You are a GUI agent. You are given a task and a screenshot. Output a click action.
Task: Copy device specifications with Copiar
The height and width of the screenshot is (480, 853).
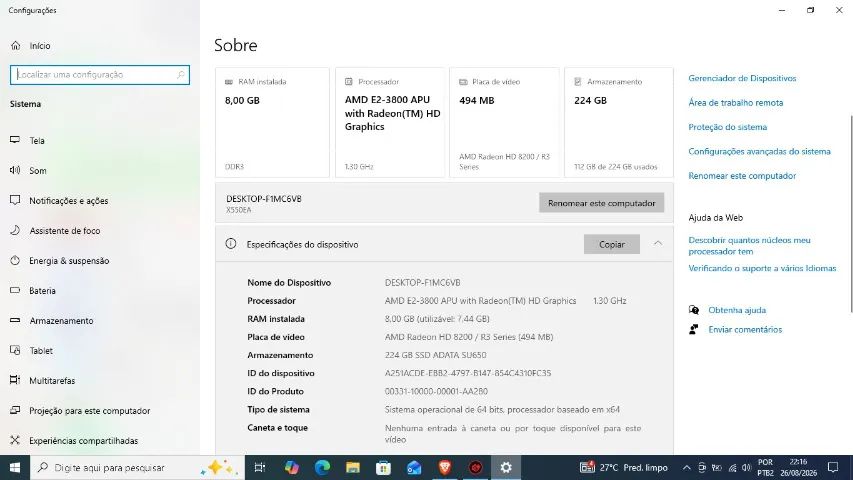(611, 244)
